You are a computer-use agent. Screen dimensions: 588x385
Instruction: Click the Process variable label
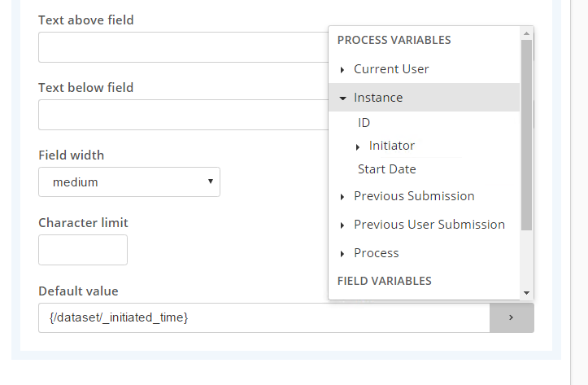[376, 253]
